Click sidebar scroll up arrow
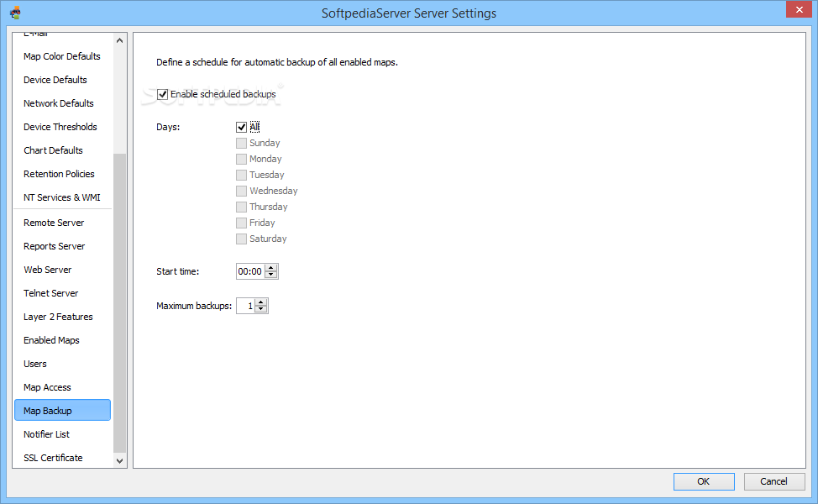Image resolution: width=818 pixels, height=504 pixels. 119,40
